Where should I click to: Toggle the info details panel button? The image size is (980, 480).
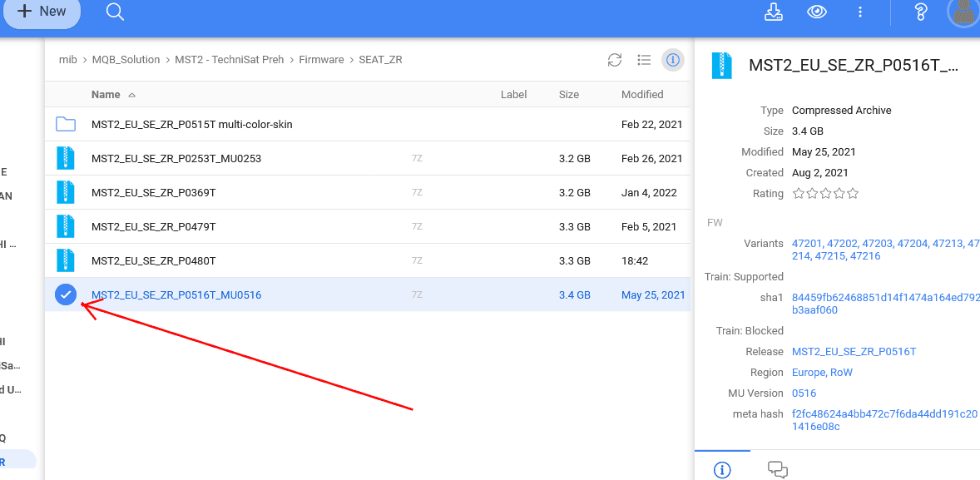coord(672,60)
